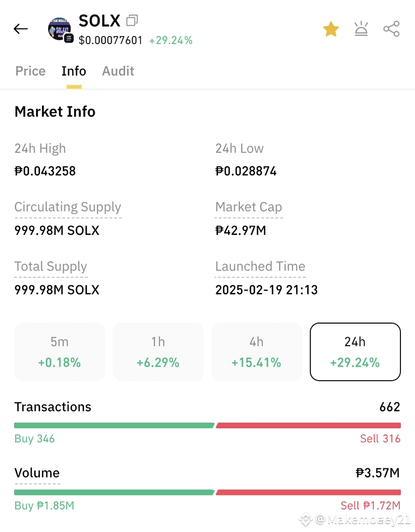Open the Audit tab
Screen dimensions: 415x532
pyautogui.click(x=118, y=71)
